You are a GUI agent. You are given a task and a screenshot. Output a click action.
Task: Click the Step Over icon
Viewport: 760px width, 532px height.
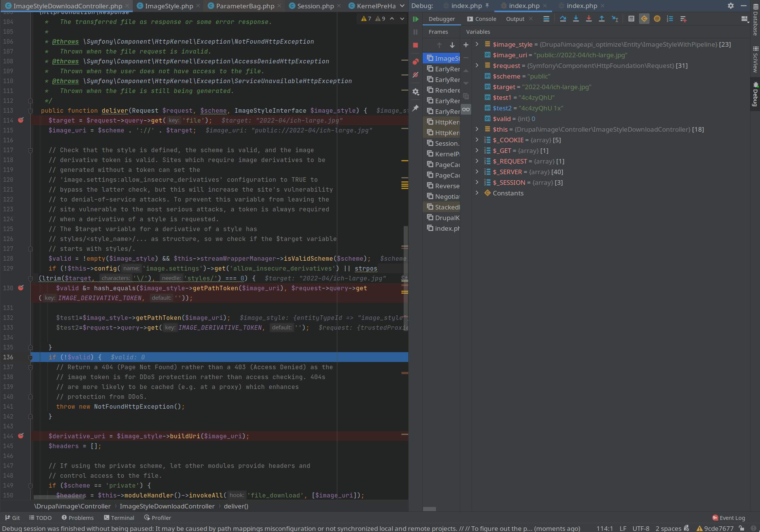563,19
